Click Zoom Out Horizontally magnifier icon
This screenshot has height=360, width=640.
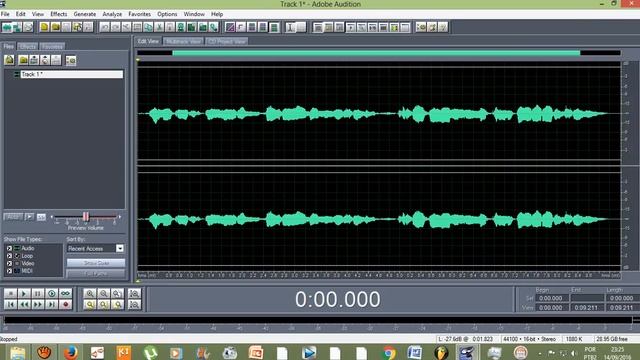click(104, 293)
